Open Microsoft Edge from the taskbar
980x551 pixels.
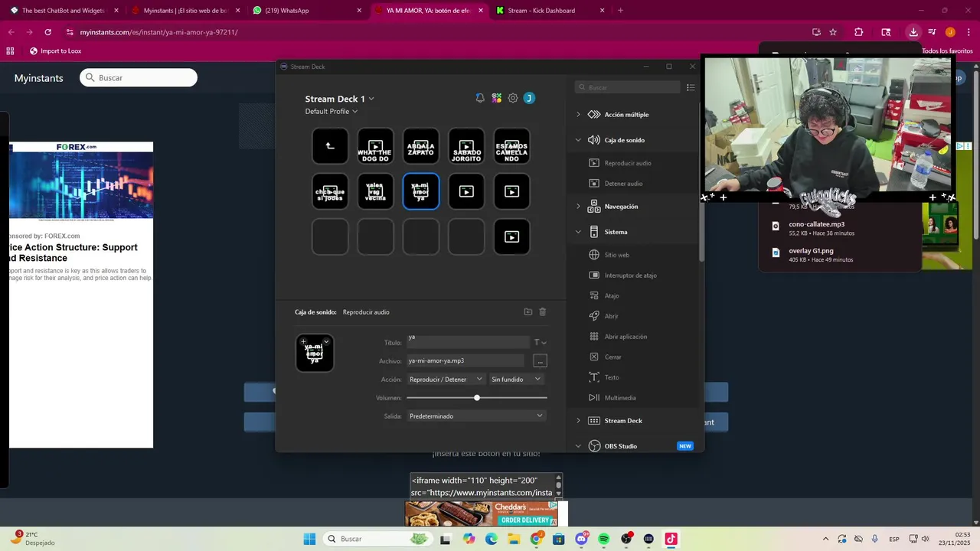(x=491, y=539)
